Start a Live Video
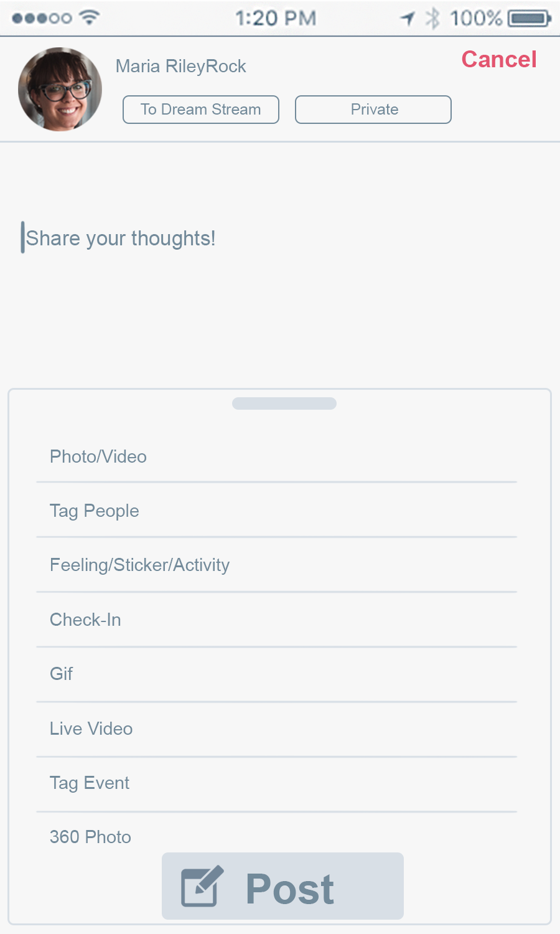 click(x=91, y=729)
